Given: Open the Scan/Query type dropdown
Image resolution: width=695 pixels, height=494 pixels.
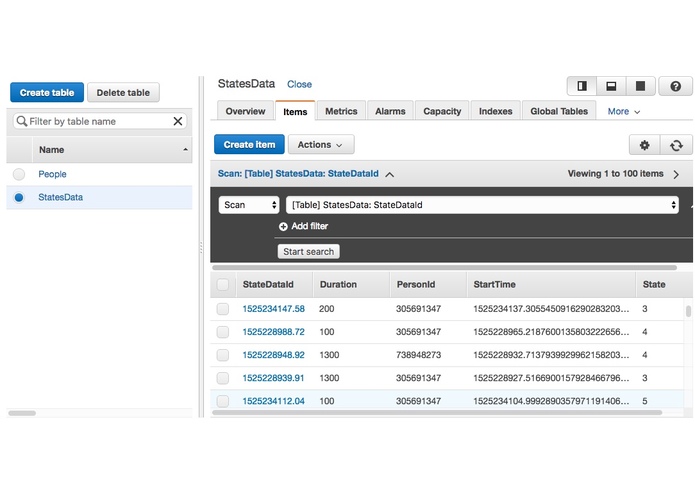Looking at the screenshot, I should pyautogui.click(x=249, y=205).
